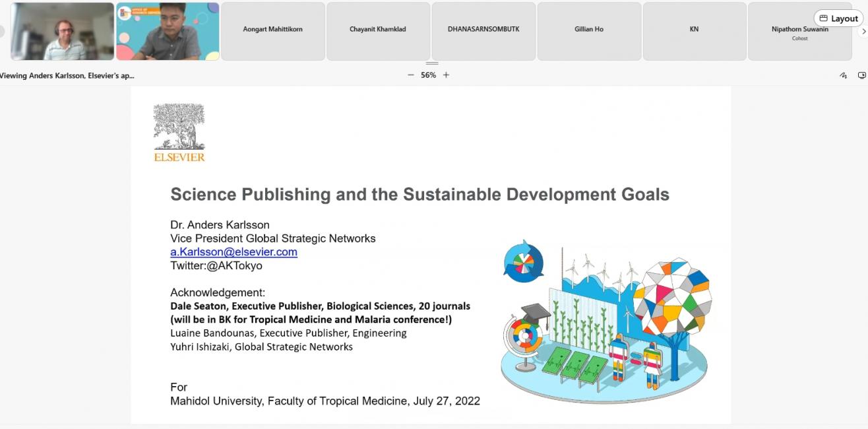868x429 pixels.
Task: Click 'Viewing Anders Karlsson, Elsevier's ap...' label
Action: [x=67, y=75]
